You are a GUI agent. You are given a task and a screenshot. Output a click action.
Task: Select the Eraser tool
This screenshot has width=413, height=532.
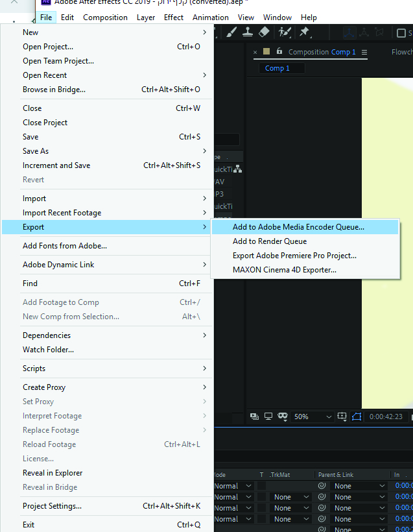pos(264,32)
